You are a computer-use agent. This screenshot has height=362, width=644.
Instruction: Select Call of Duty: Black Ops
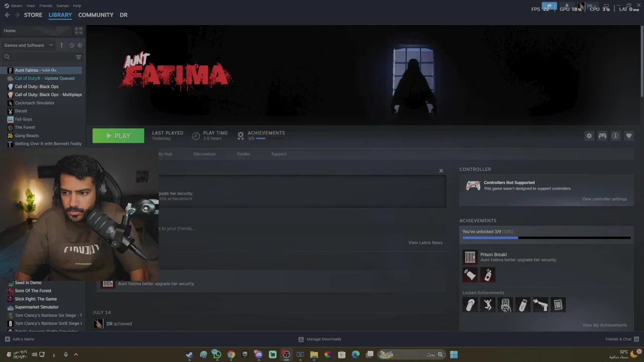click(41, 86)
